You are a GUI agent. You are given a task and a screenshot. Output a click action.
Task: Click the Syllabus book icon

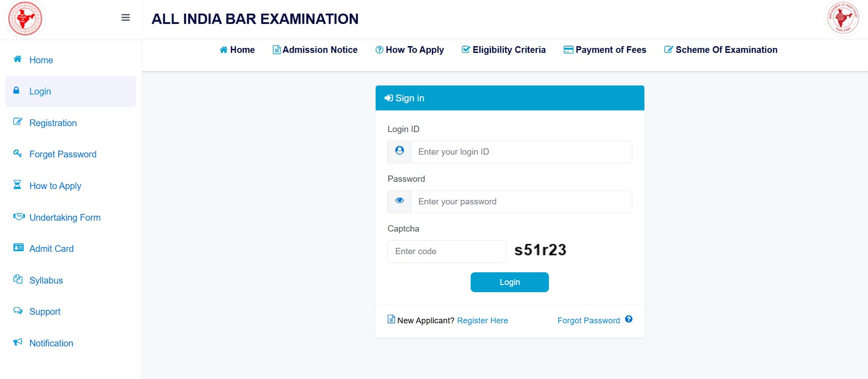18,279
